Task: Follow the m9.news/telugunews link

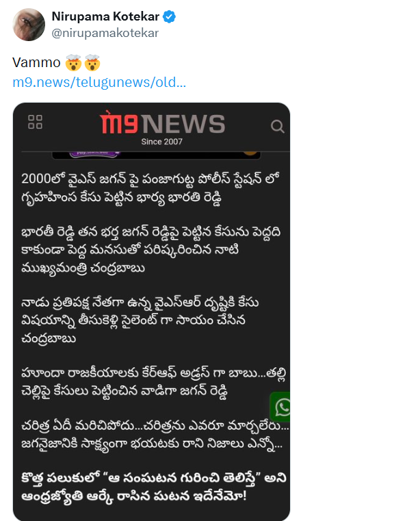Action: [99, 82]
